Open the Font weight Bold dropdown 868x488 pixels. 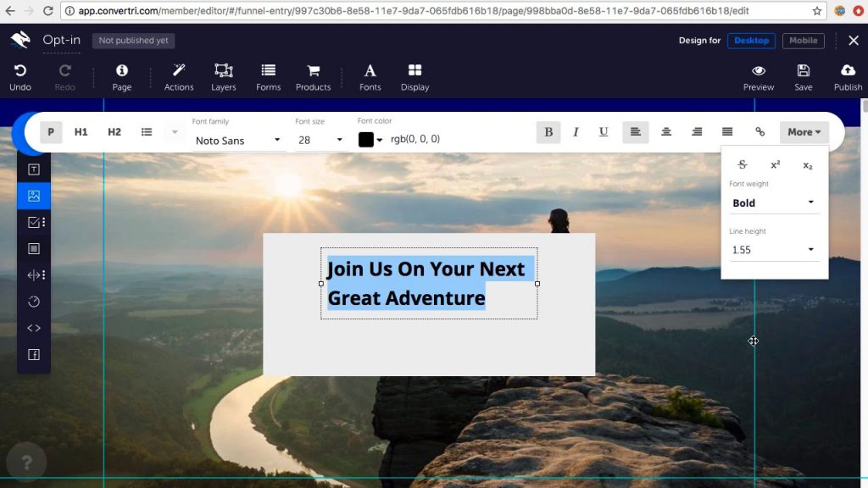773,203
